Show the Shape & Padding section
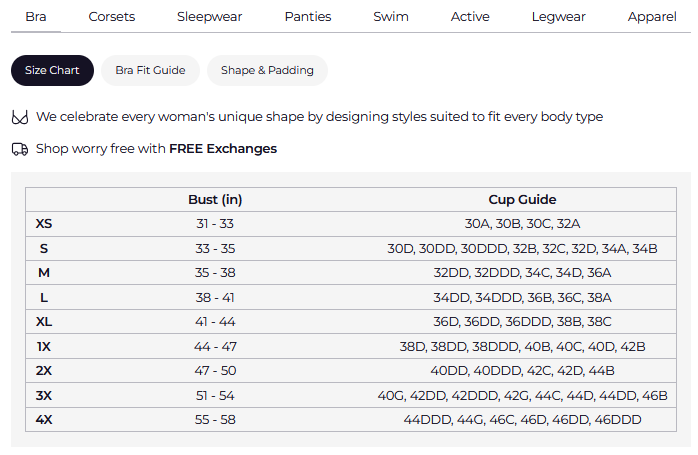The image size is (698, 455). click(x=267, y=70)
